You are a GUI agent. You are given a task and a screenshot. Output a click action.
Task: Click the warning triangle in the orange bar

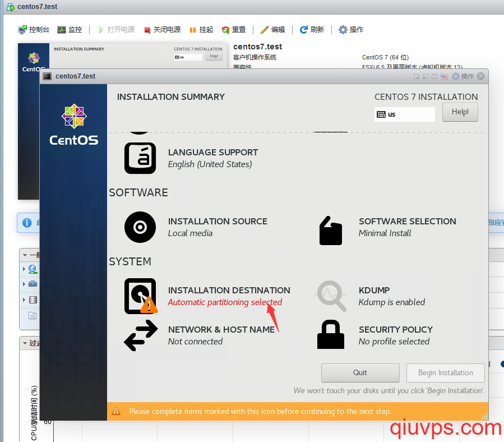pyautogui.click(x=116, y=411)
